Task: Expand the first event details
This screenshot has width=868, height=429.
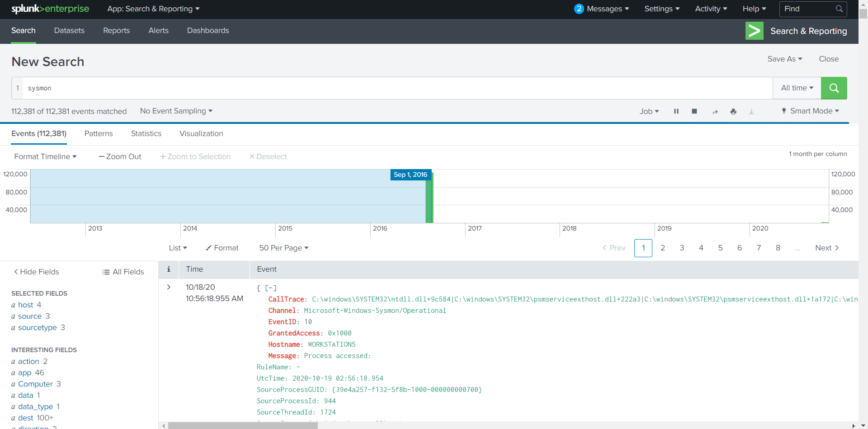Action: point(169,287)
